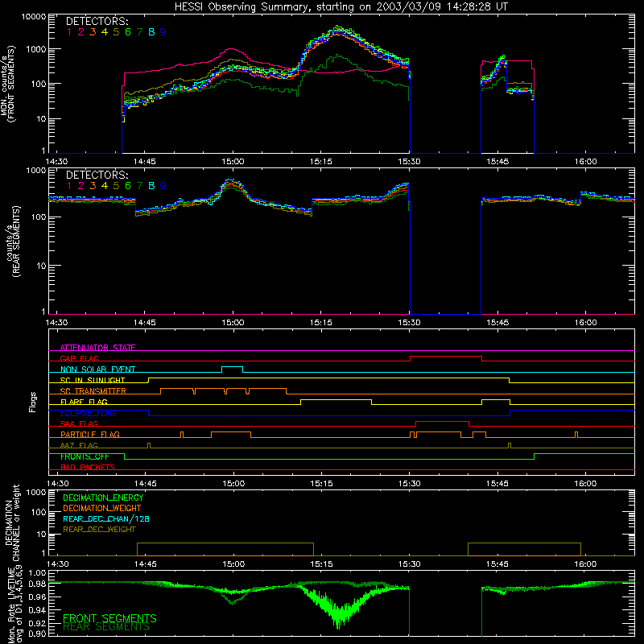Click the DECIMATION CHANNEL or weight y-axis title
644x644 pixels.
pyautogui.click(x=12, y=522)
